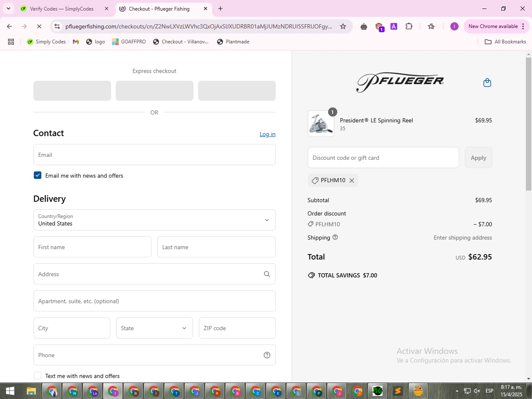
Task: Click the ZIP code field
Action: (237, 328)
